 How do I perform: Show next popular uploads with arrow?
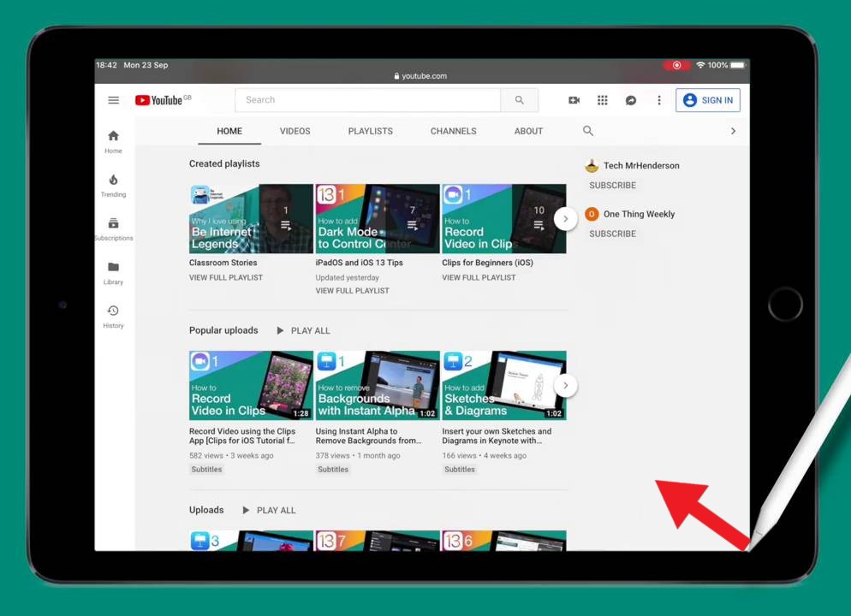(565, 386)
